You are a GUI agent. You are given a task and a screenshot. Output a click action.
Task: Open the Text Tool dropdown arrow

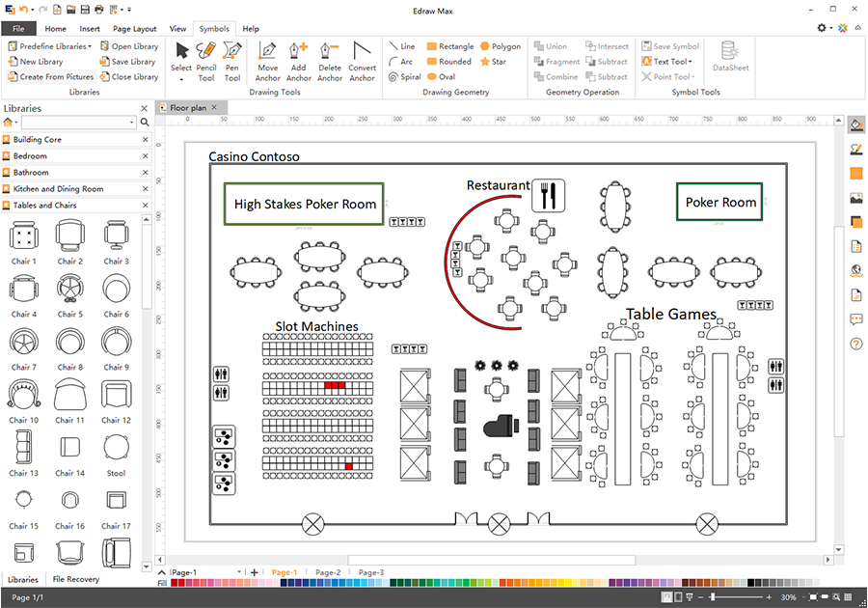(690, 62)
